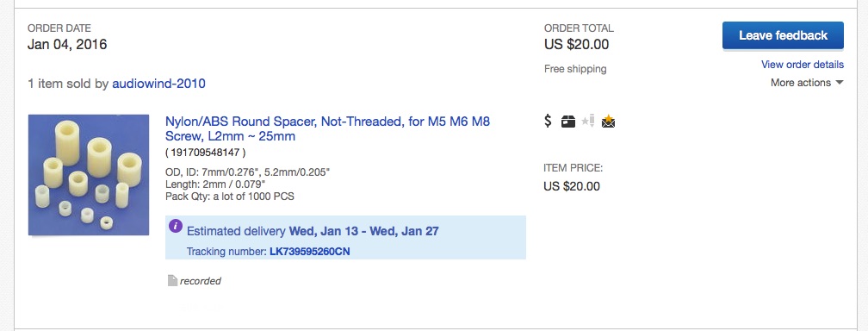This screenshot has width=868, height=331.
Task: Click the note page icon beside recorded
Action: tap(172, 280)
